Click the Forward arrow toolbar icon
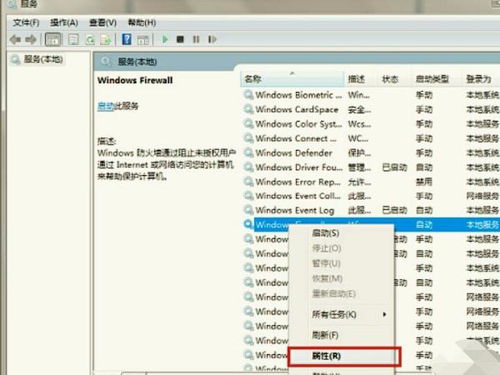This screenshot has height=375, width=500. pyautogui.click(x=31, y=40)
